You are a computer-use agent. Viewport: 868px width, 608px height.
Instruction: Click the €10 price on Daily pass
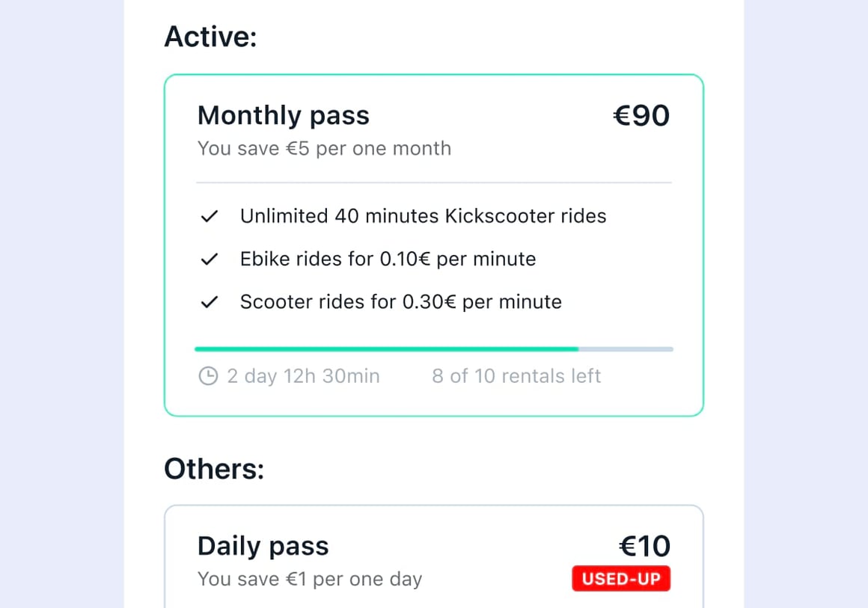click(644, 546)
